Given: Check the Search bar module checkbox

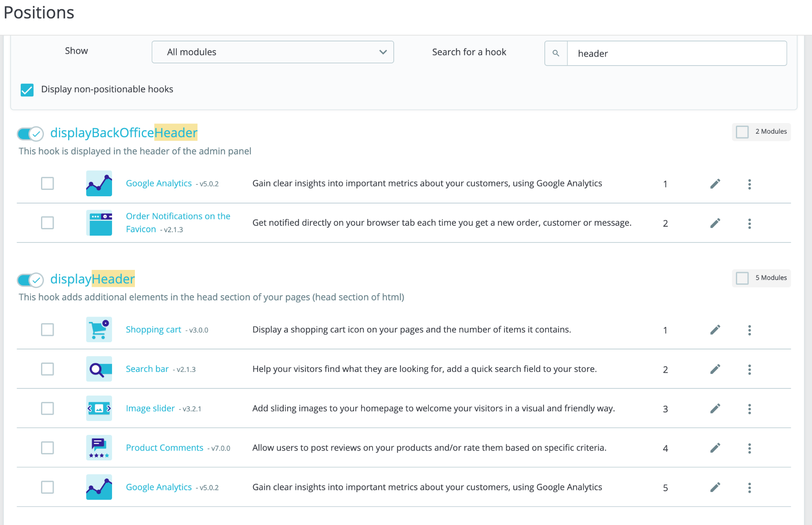Looking at the screenshot, I should coord(47,369).
